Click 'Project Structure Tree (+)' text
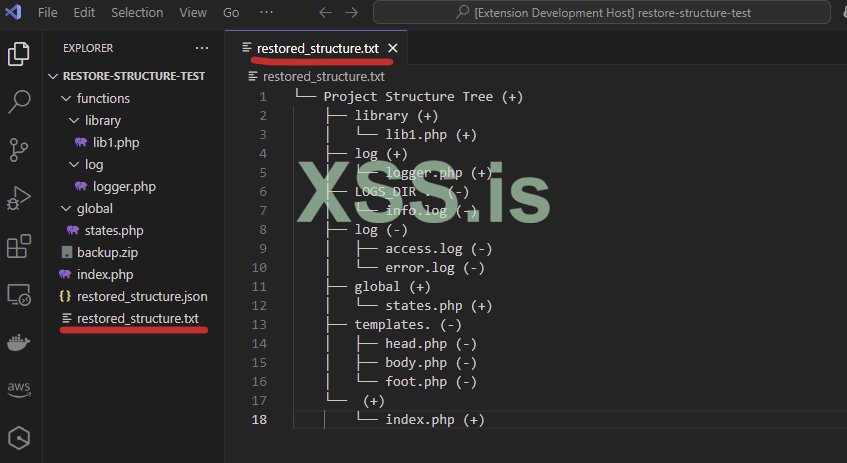This screenshot has width=847, height=463. coord(423,97)
